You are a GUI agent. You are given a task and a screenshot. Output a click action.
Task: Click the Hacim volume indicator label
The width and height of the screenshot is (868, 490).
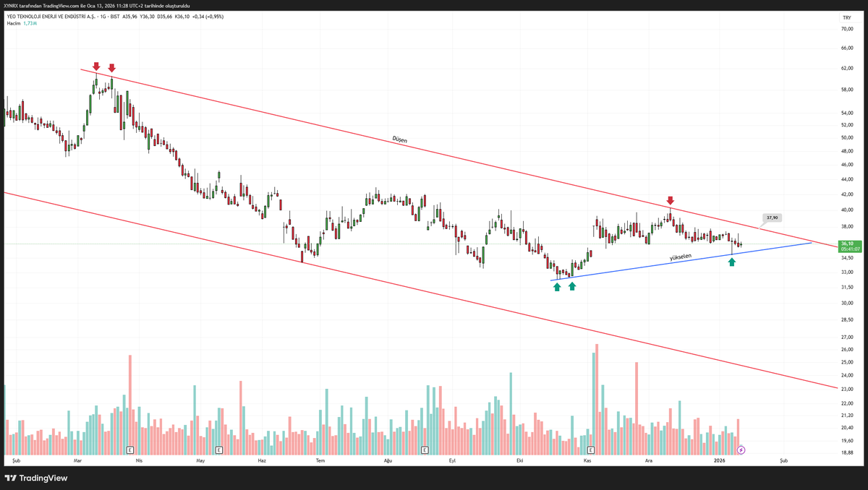(14, 23)
